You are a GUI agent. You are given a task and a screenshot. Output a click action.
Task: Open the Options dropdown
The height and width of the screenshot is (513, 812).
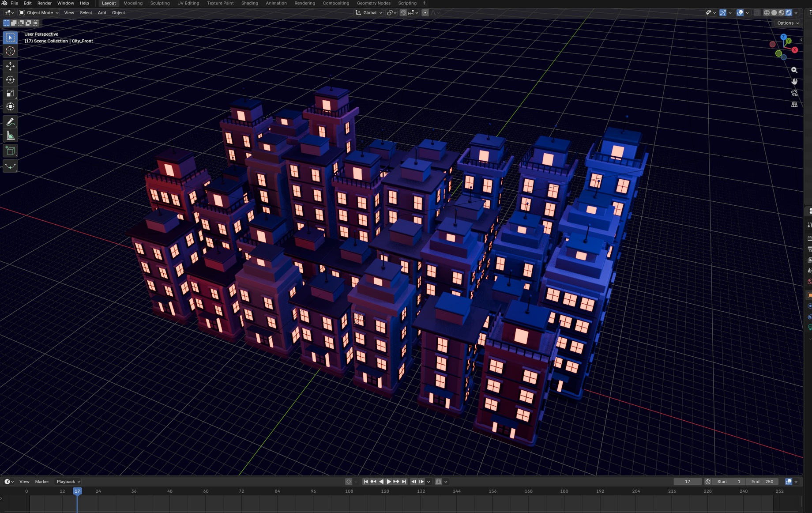point(788,23)
